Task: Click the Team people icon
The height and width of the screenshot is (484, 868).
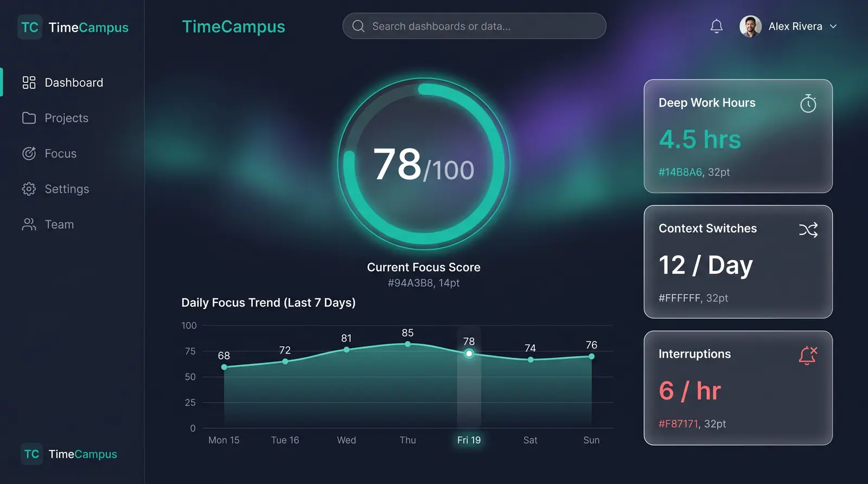Action: [29, 224]
